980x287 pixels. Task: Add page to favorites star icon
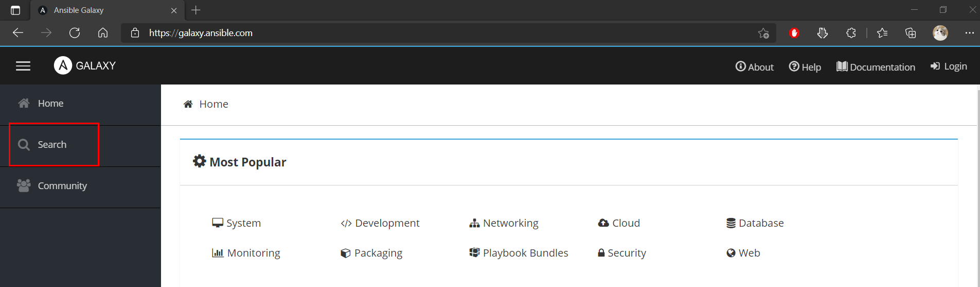[x=763, y=33]
